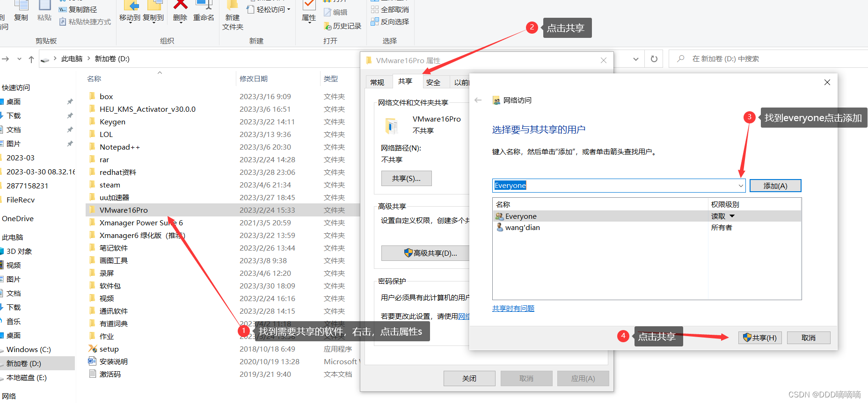Select Everyone row in share list
This screenshot has height=403, width=868.
[x=647, y=216]
